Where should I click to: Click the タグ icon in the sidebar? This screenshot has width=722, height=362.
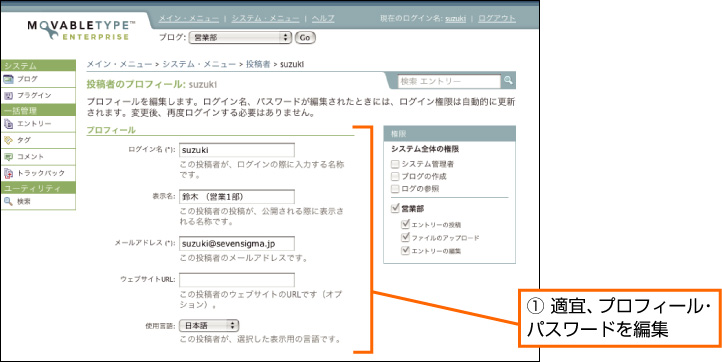(8, 140)
